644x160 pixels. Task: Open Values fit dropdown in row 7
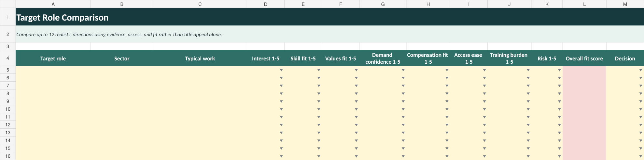(x=356, y=86)
